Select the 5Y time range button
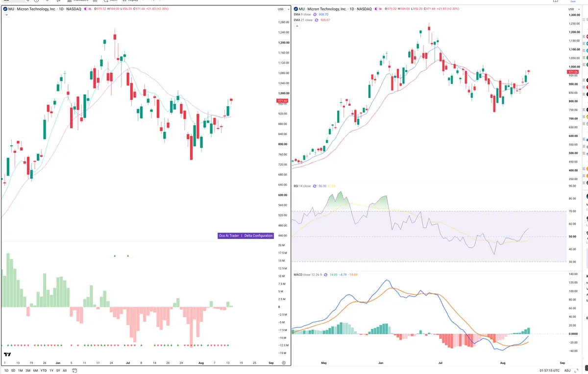 tap(58, 371)
